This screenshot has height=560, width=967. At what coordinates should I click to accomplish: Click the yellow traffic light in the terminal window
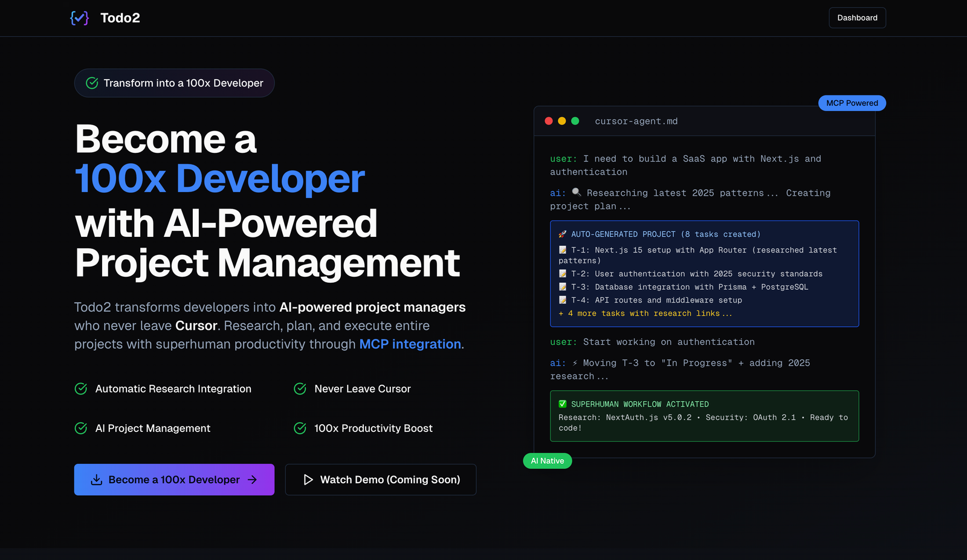click(x=561, y=121)
